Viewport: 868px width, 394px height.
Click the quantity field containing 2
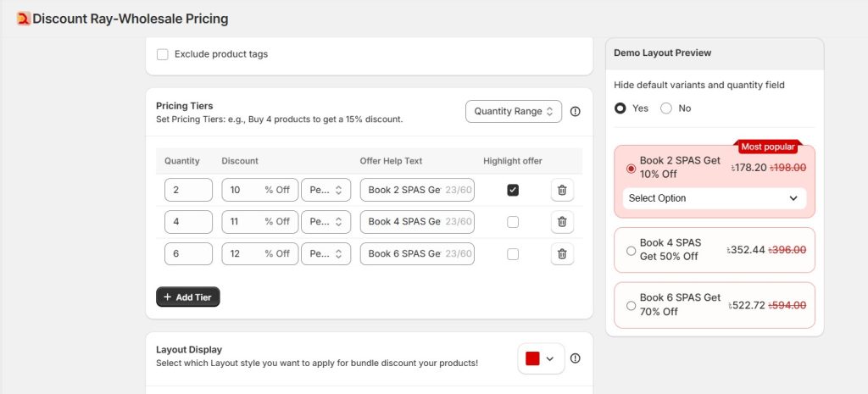point(188,190)
